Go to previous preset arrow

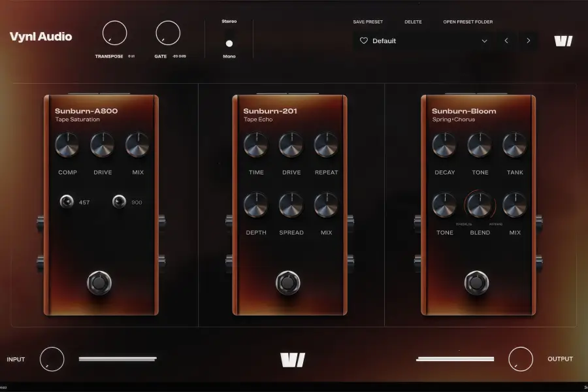click(506, 41)
